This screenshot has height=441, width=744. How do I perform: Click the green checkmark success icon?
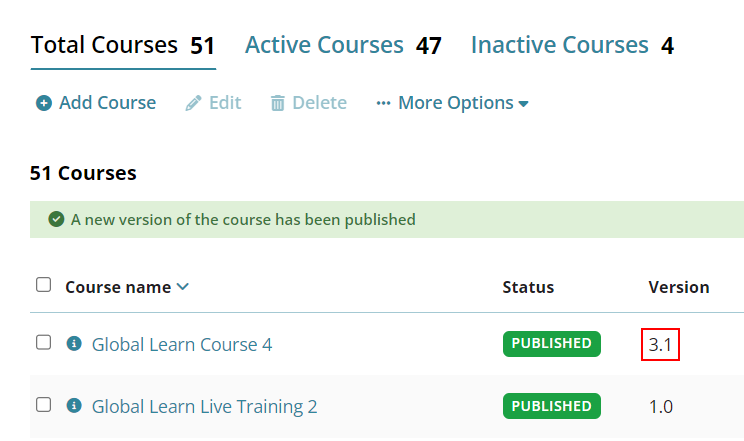56,219
